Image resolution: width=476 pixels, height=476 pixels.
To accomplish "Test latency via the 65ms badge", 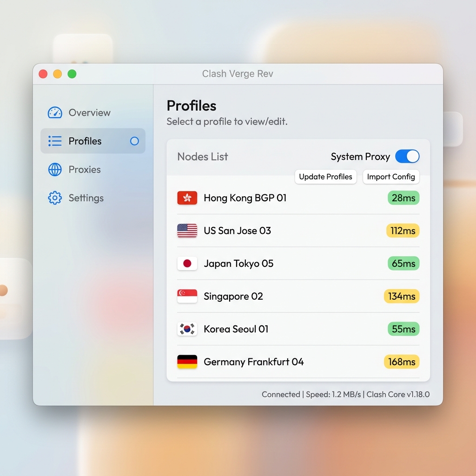I will pos(403,264).
